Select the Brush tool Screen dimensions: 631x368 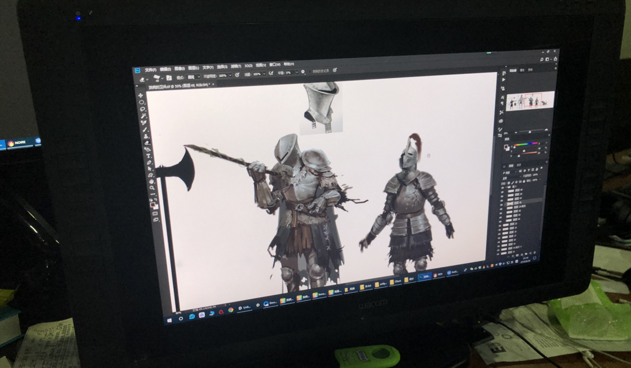point(145,129)
